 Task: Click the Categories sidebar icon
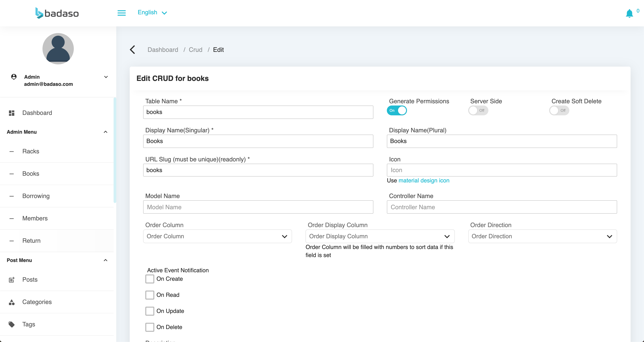tap(11, 302)
